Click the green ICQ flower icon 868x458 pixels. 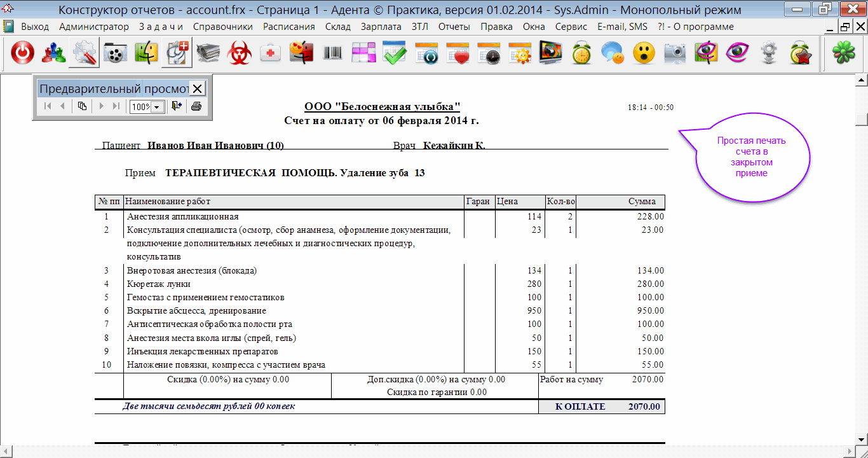pos(844,54)
